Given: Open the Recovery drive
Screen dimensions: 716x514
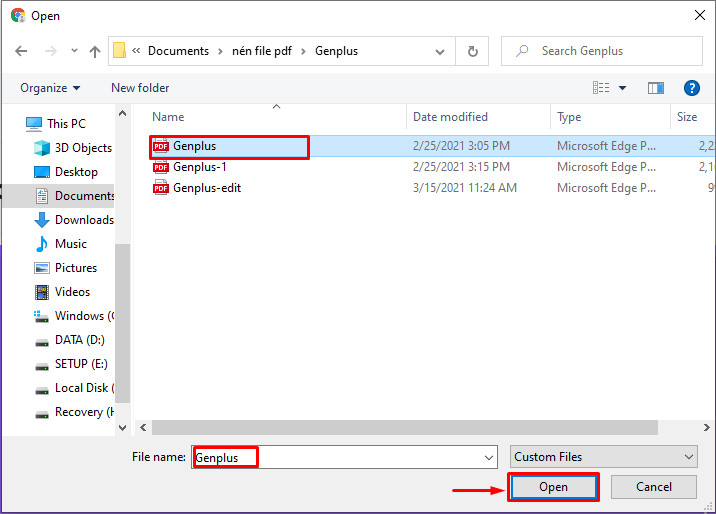Looking at the screenshot, I should pos(74,412).
